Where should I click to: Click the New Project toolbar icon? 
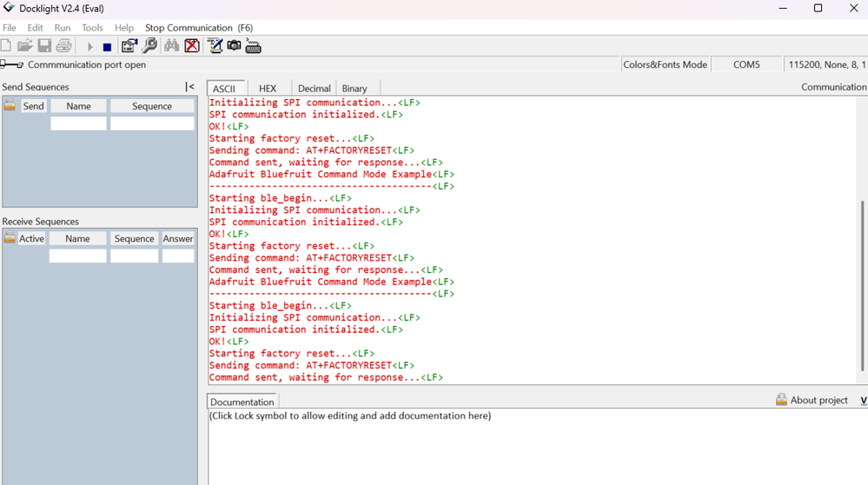tap(6, 46)
